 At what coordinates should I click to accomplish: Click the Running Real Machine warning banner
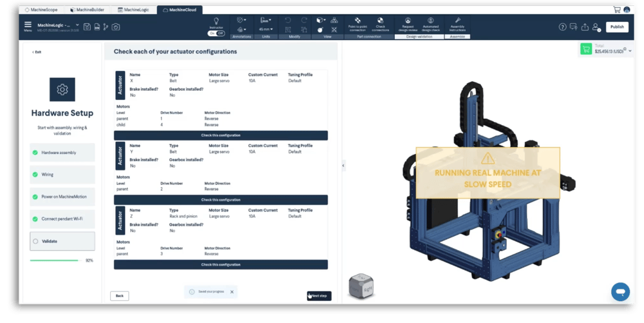tap(488, 173)
